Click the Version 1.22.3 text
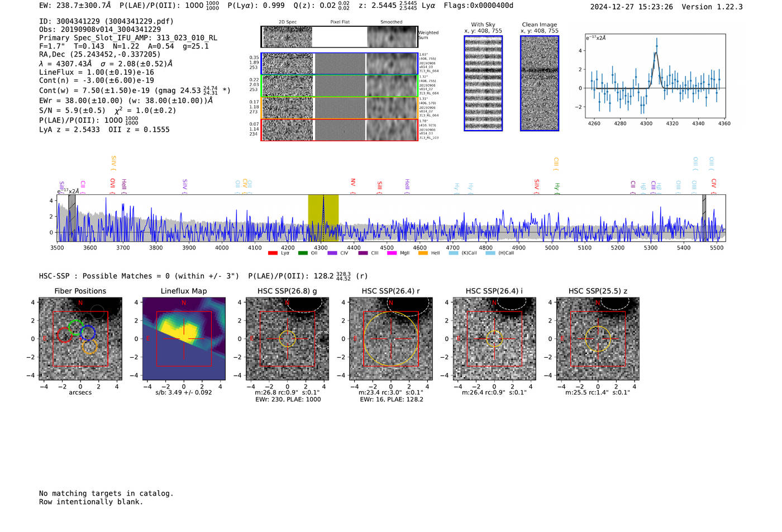This screenshot has width=782, height=532. 712,7
